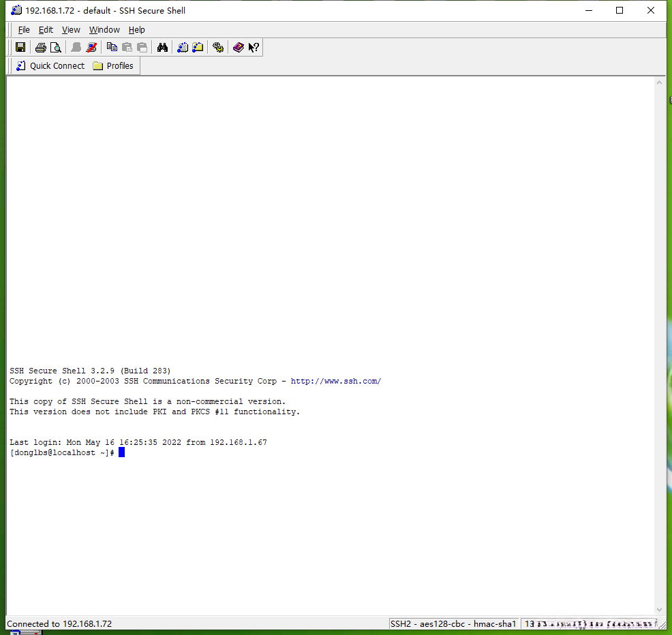Open the View menu
Image resolution: width=672 pixels, height=635 pixels.
pos(71,29)
